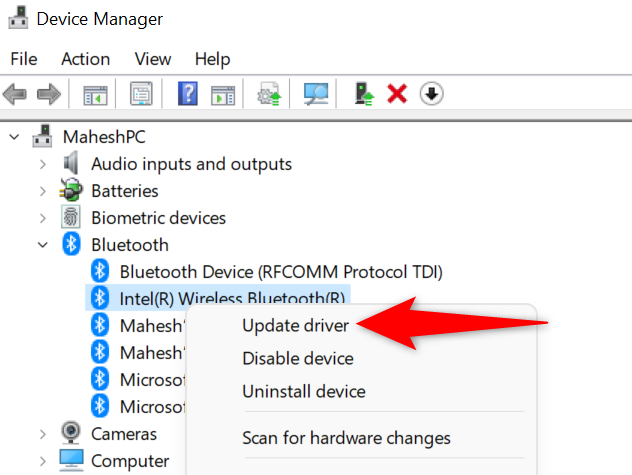The width and height of the screenshot is (632, 475).
Task: Click the red X Uninstall device icon
Action: [397, 94]
